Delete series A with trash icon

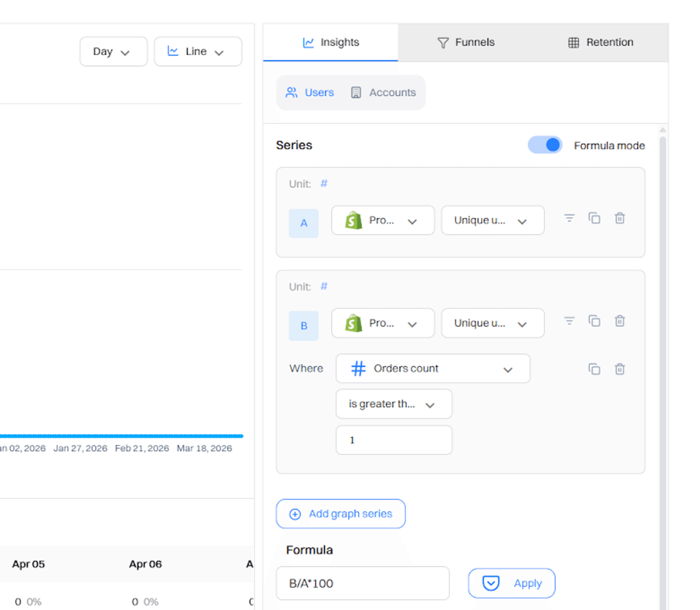coord(619,218)
